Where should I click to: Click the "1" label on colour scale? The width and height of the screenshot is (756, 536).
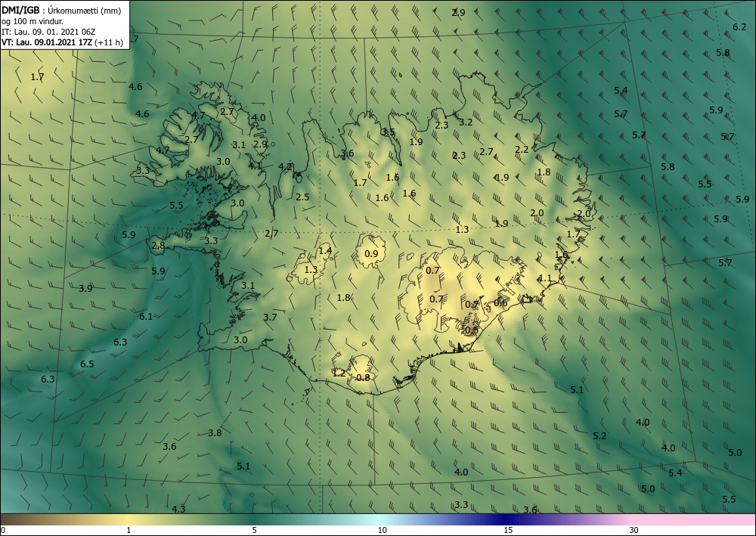pyautogui.click(x=129, y=530)
